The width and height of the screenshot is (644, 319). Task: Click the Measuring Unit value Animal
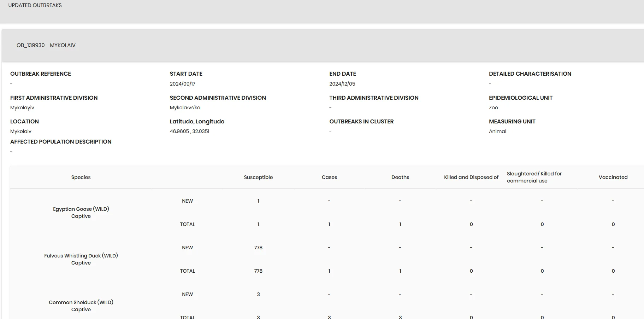coord(497,131)
